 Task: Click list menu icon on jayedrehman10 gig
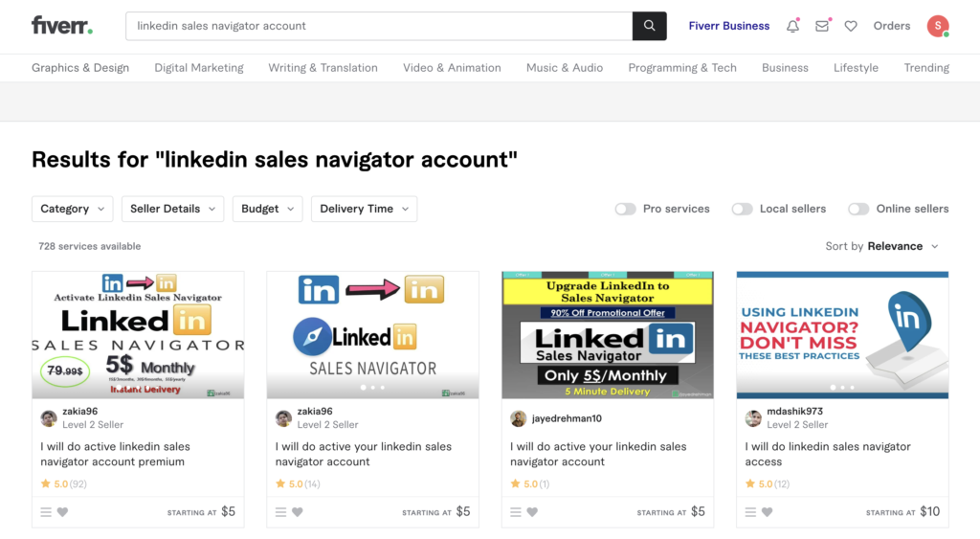tap(516, 512)
